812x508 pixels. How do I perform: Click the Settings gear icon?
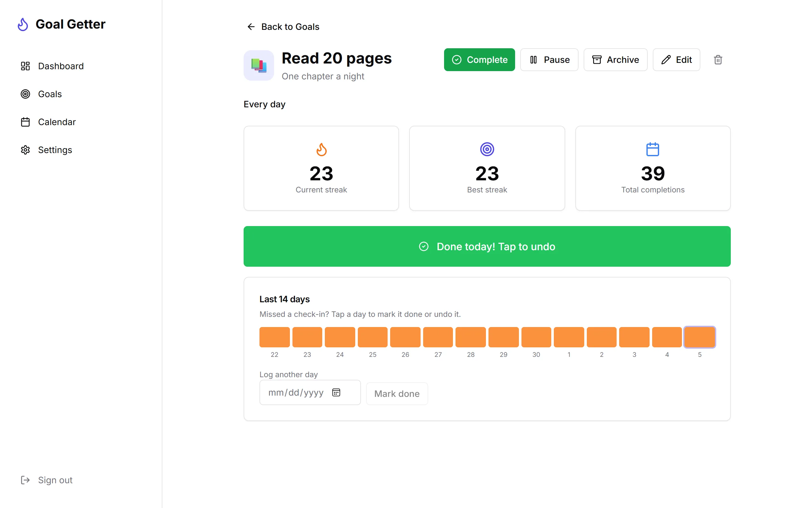25,150
